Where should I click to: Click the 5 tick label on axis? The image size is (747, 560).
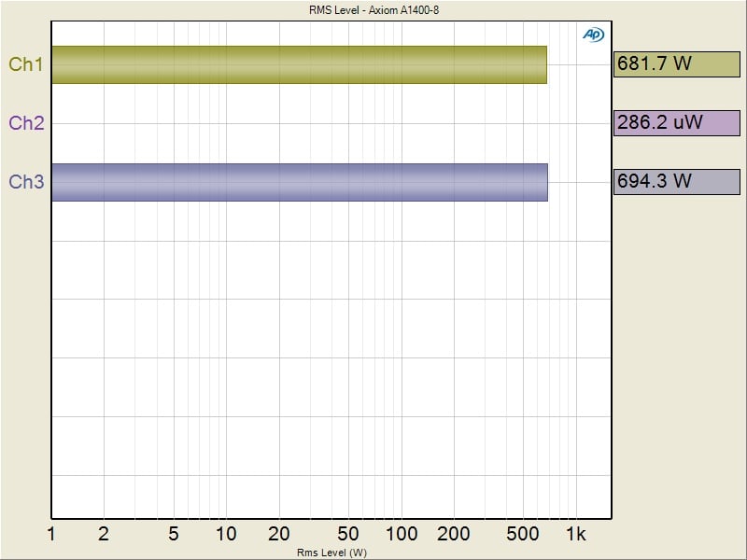click(x=174, y=535)
